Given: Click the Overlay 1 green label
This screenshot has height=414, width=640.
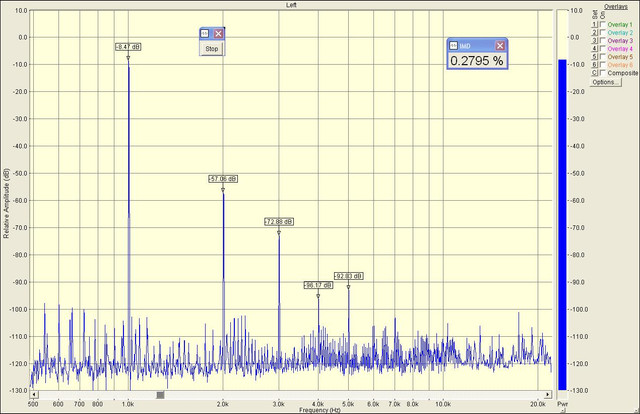Looking at the screenshot, I should click(620, 24).
